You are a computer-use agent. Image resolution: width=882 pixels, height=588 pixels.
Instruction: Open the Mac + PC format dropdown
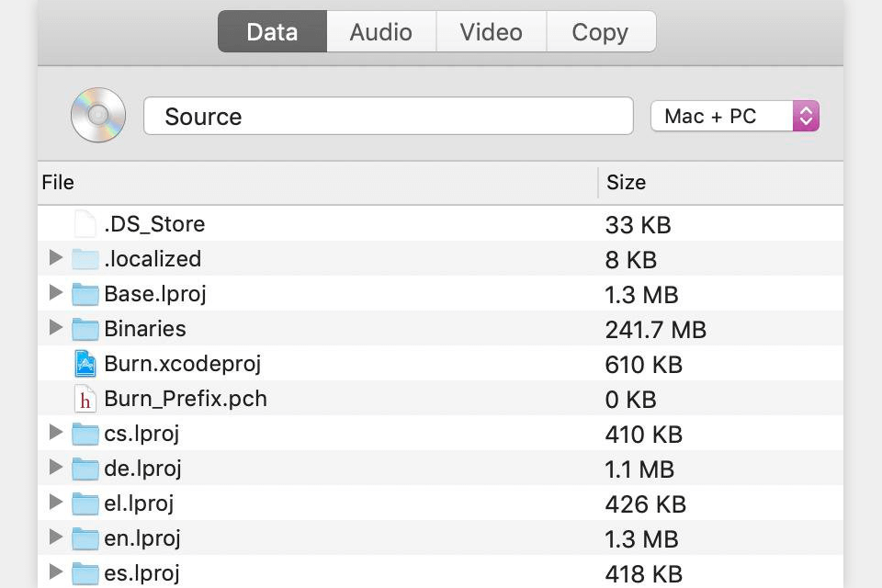(x=734, y=116)
